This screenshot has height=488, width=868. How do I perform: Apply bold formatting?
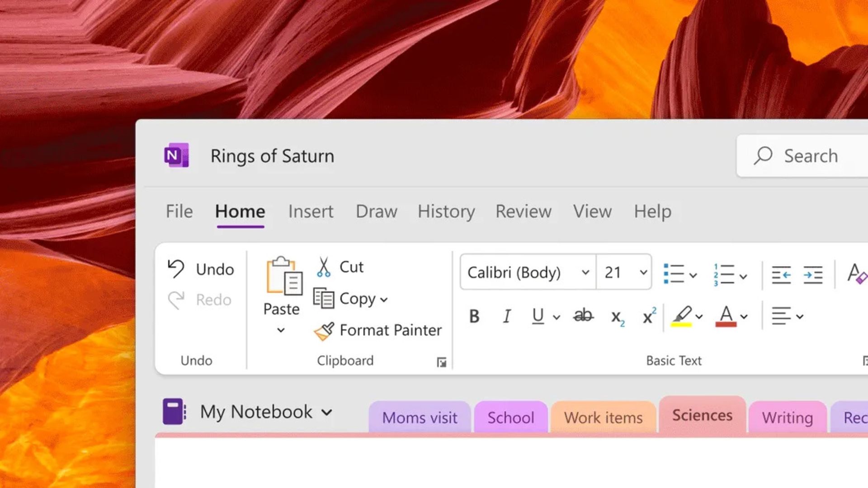(474, 316)
